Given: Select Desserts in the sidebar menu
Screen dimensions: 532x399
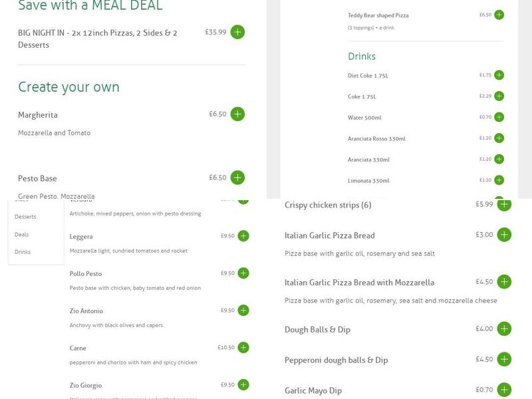Looking at the screenshot, I should tap(27, 216).
